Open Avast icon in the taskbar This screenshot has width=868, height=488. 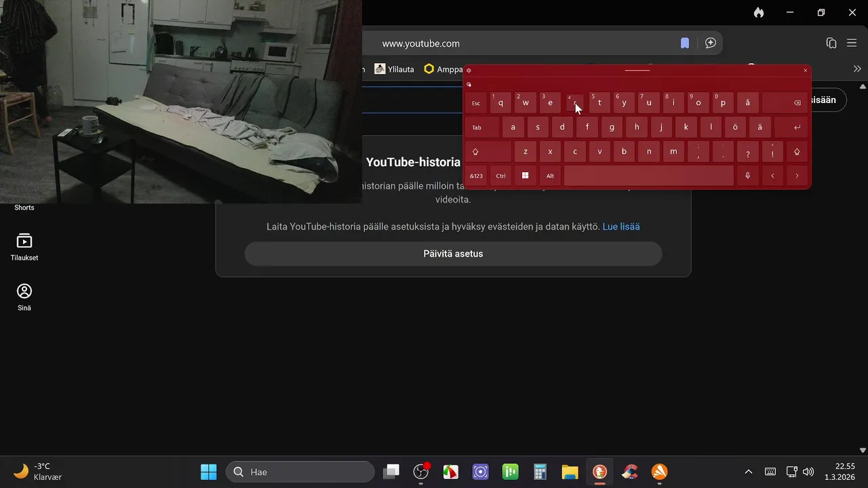[660, 472]
